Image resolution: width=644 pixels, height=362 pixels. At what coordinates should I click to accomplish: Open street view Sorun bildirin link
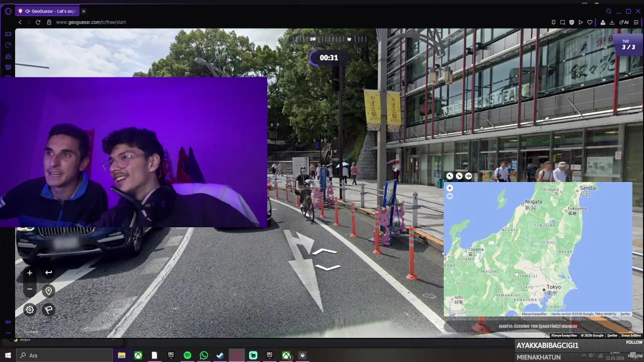pyautogui.click(x=631, y=335)
